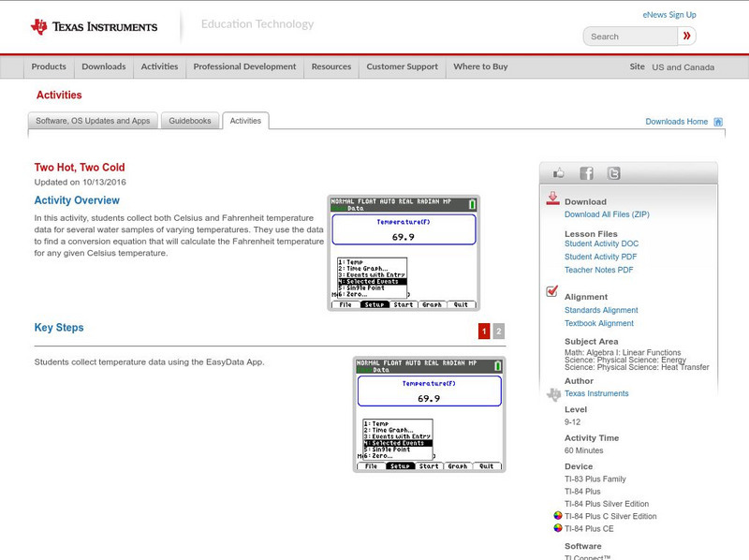Go to Key Steps page 2
The width and height of the screenshot is (749, 560).
[x=499, y=331]
